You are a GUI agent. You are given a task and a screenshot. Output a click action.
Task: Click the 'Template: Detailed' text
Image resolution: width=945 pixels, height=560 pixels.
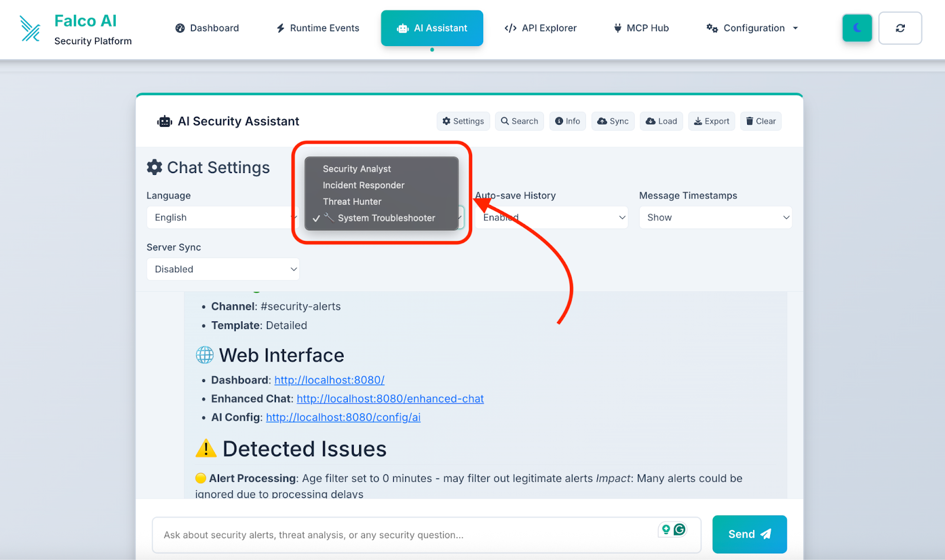(259, 325)
